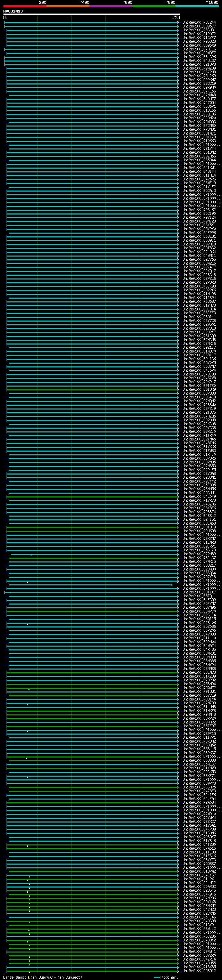This screenshot has height=980, width=222.
Task: Select the UniRef100_Q1YH73 label
Action: click(199, 305)
